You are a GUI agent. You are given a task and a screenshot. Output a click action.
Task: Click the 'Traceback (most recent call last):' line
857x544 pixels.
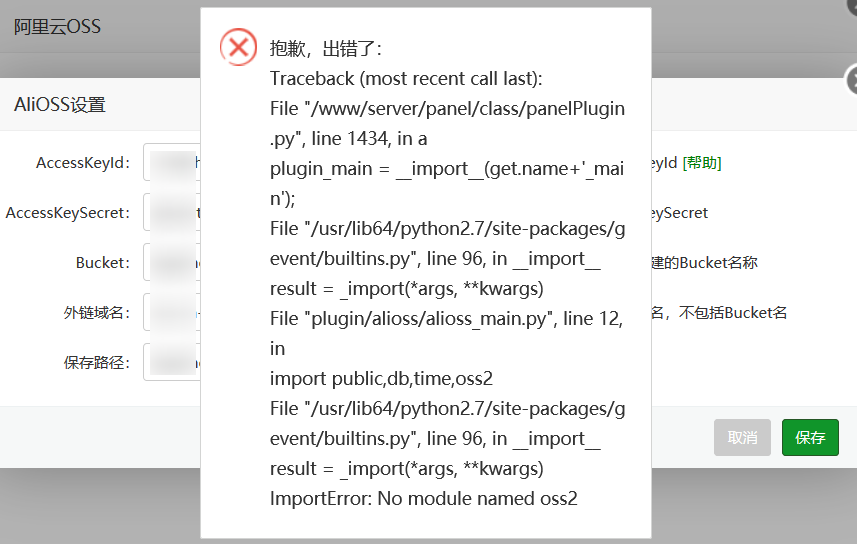[406, 79]
